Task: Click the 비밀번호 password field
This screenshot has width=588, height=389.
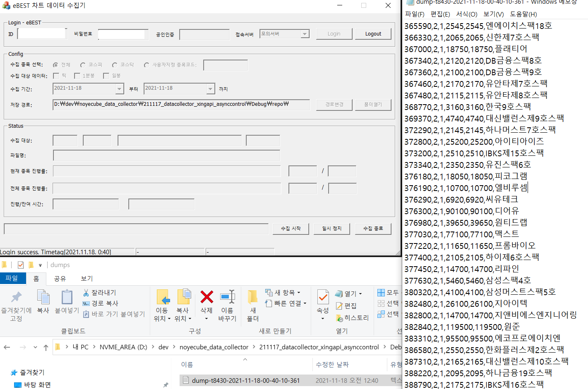Action: click(123, 35)
